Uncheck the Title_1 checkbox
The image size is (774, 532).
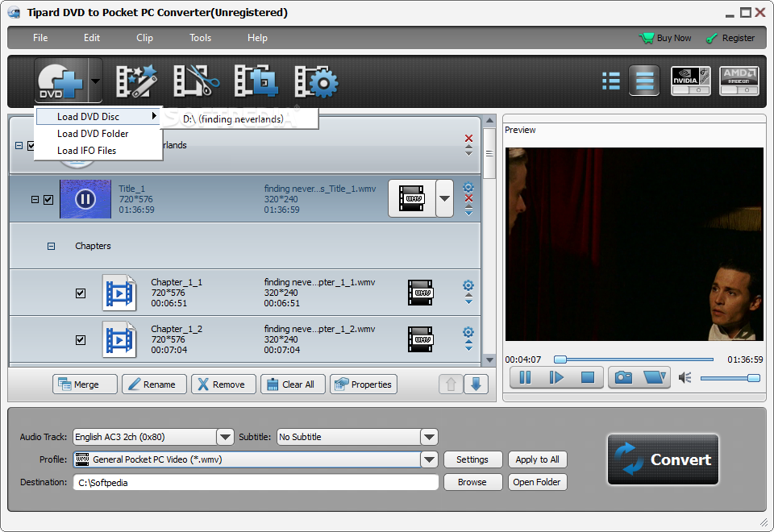48,200
